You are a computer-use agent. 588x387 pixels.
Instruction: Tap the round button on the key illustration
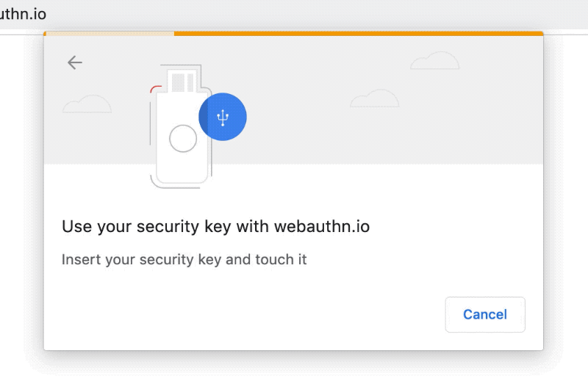(183, 138)
